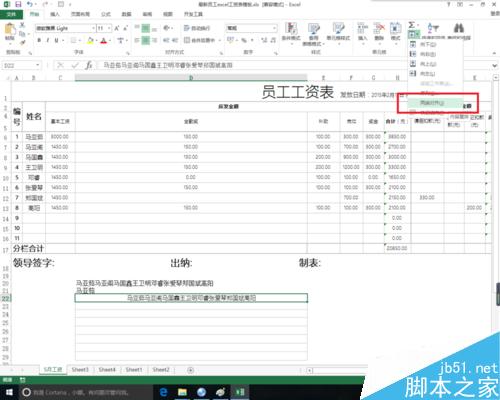Screen dimensions: 500x400
Task: Click the formula bar text field
Action: [293, 65]
